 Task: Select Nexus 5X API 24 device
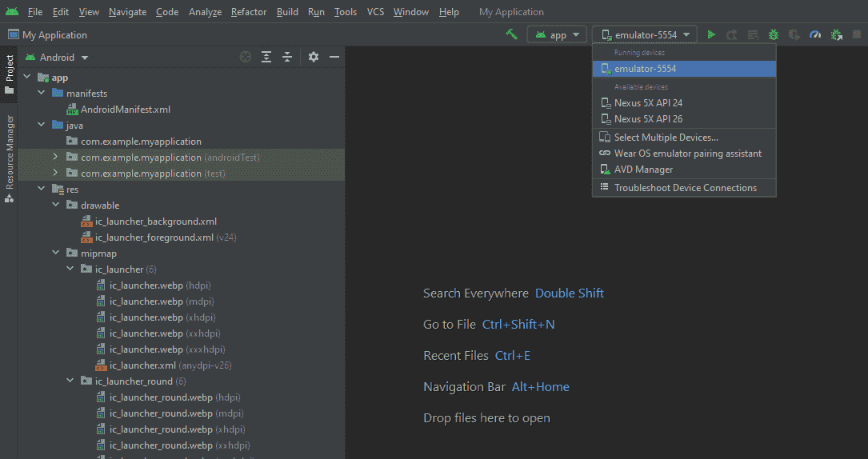[x=684, y=103]
